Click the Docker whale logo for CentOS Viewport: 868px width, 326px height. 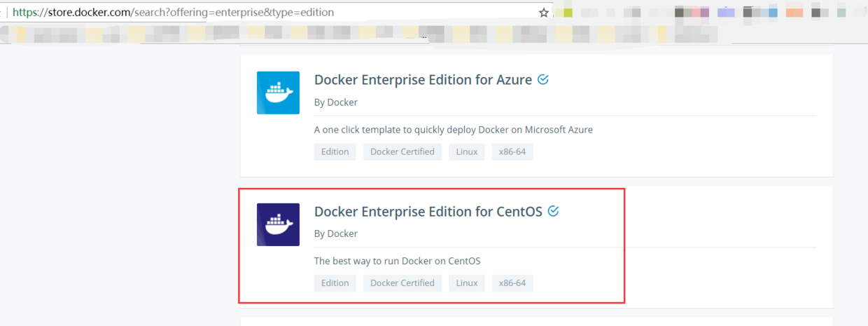tap(278, 224)
